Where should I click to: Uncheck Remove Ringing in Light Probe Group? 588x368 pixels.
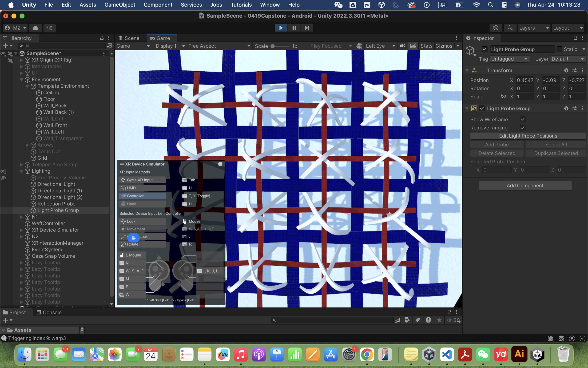tap(523, 128)
